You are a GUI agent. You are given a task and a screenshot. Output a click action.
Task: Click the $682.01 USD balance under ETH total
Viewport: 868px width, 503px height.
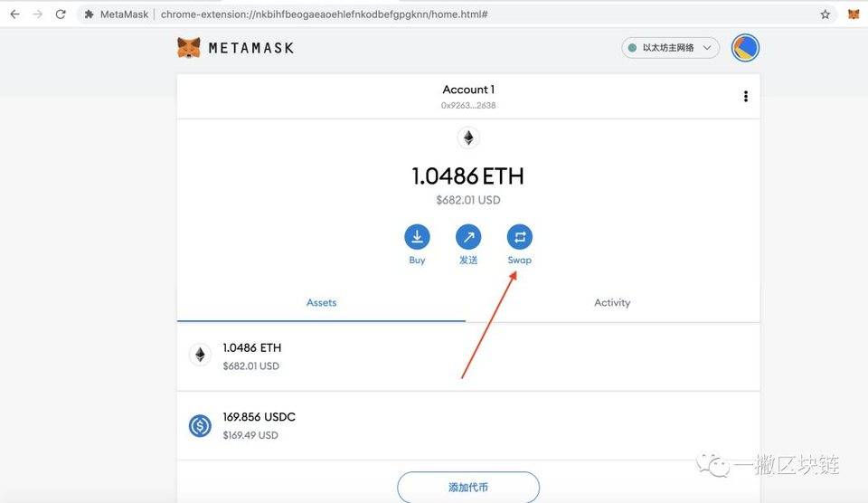pos(468,200)
